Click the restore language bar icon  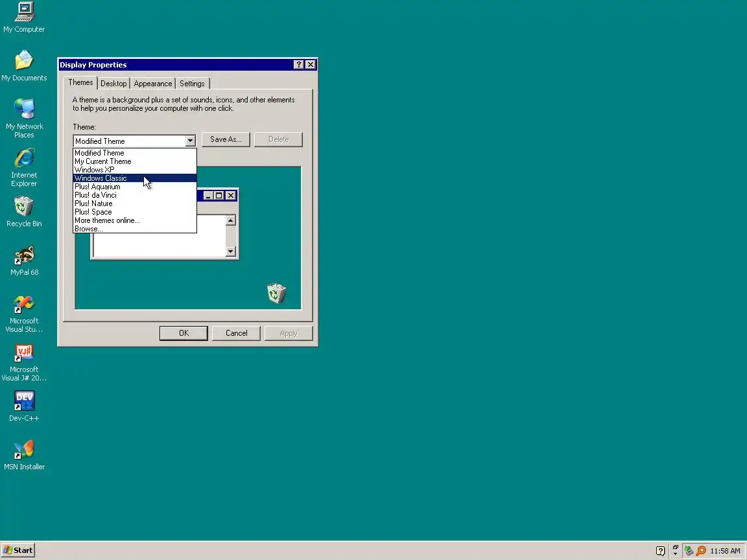tap(675, 548)
